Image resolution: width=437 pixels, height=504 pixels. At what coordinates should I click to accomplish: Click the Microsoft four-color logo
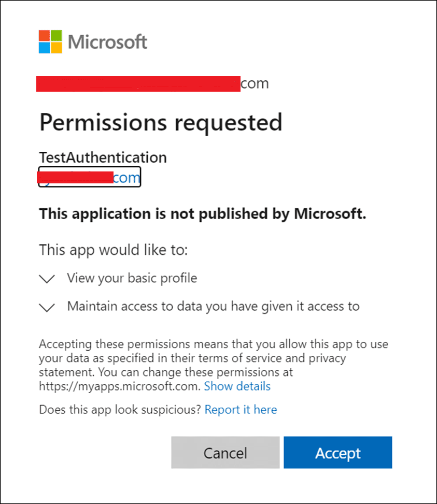50,42
